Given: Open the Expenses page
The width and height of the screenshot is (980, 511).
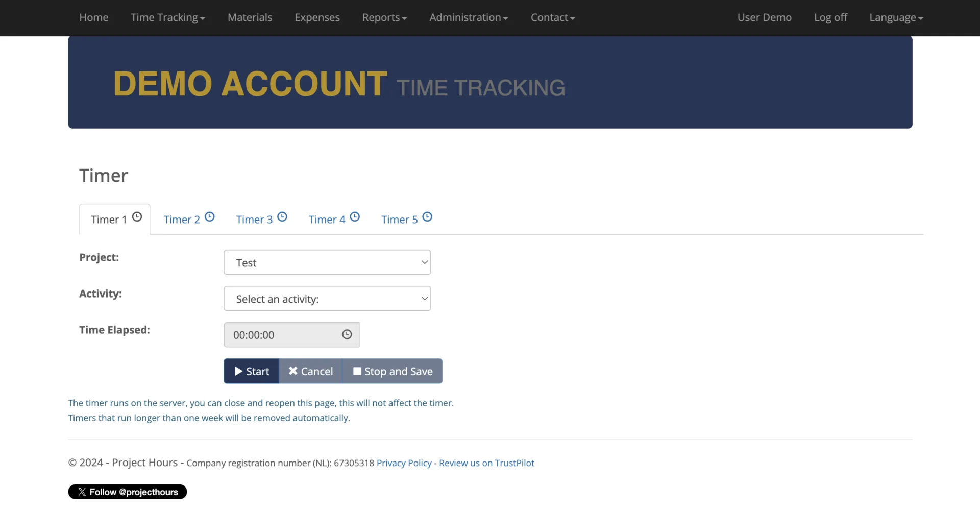Looking at the screenshot, I should click(317, 17).
